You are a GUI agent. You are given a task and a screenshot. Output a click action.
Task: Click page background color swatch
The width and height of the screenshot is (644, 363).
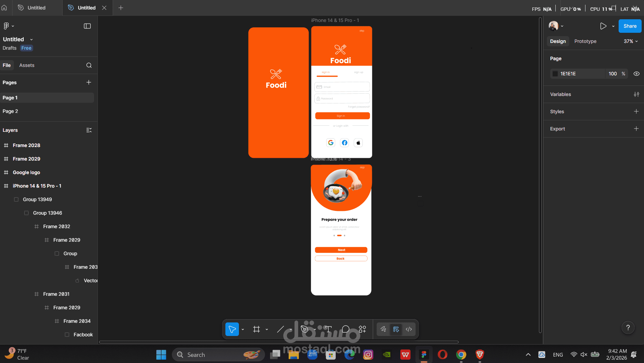[x=555, y=74]
